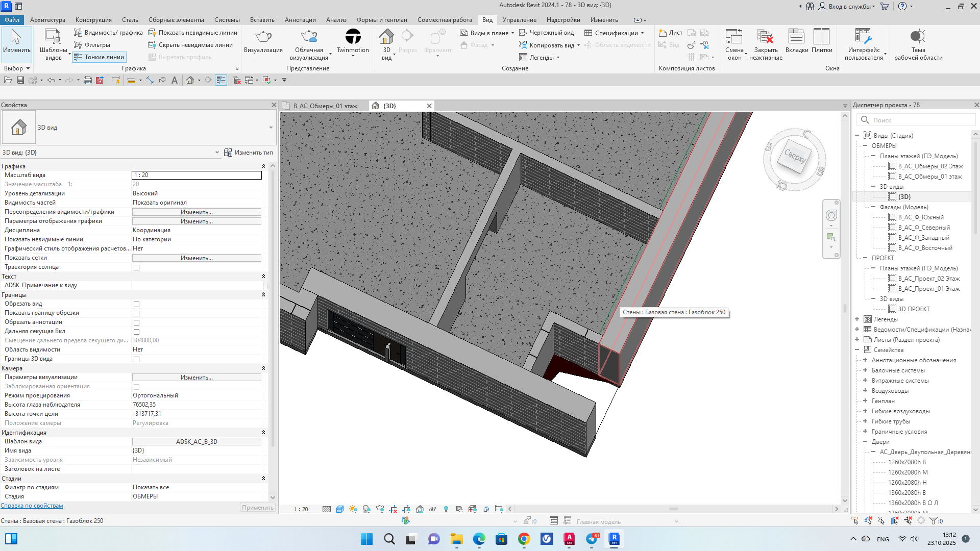The image size is (980, 551).
Task: Click the ADSK_AC_B_3D view template button
Action: coord(197,442)
